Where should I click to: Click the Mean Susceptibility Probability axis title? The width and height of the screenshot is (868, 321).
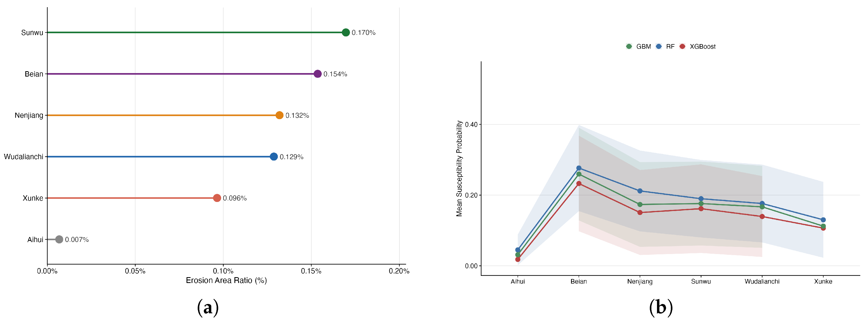point(459,168)
